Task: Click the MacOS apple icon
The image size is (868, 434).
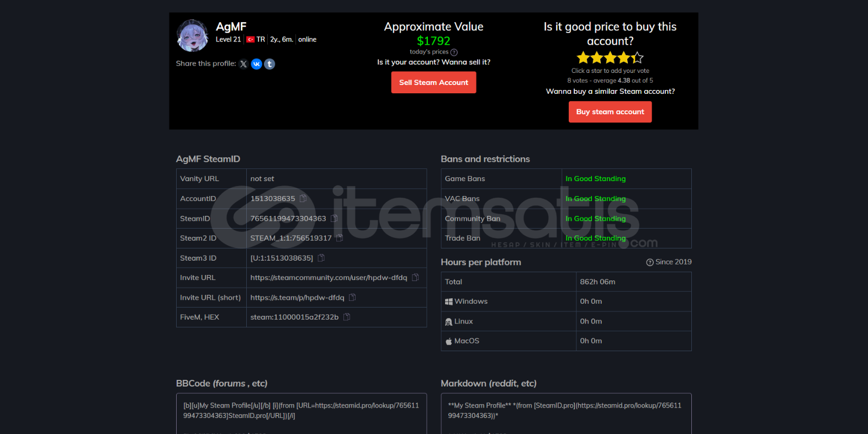Action: click(x=449, y=341)
